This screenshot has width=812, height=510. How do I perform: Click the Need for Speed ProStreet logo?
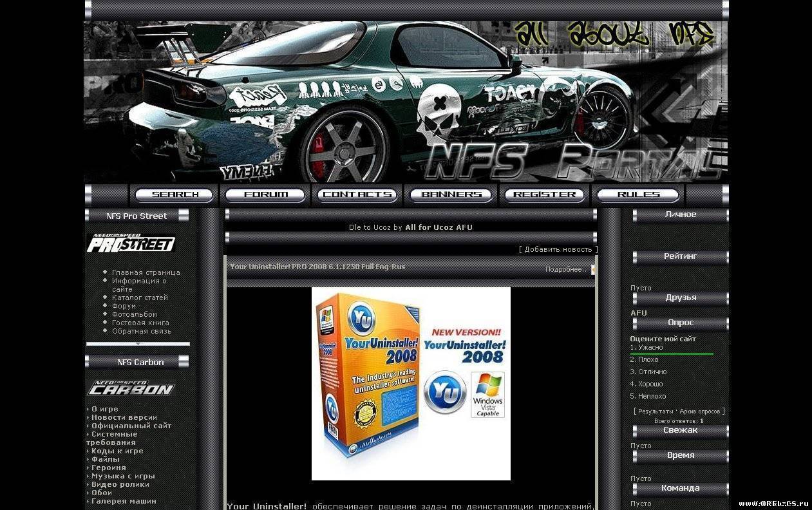131,243
